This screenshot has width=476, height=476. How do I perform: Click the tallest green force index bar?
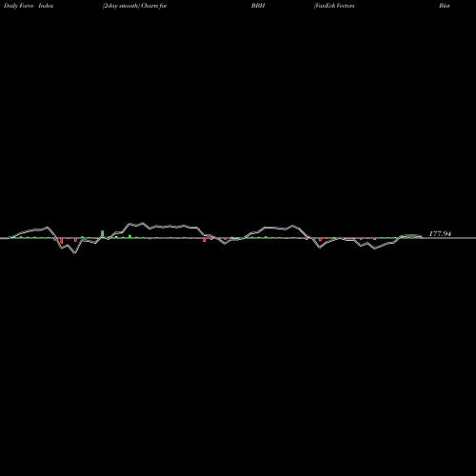coord(102,234)
